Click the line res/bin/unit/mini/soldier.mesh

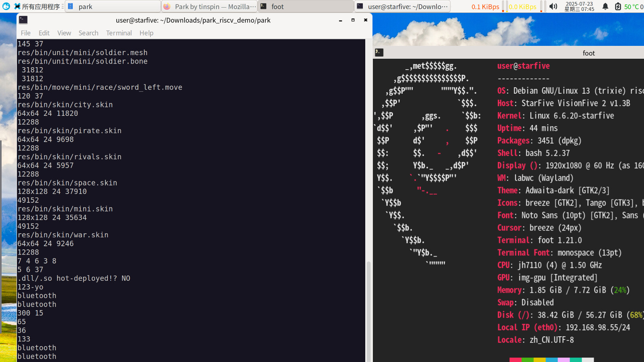(82, 53)
